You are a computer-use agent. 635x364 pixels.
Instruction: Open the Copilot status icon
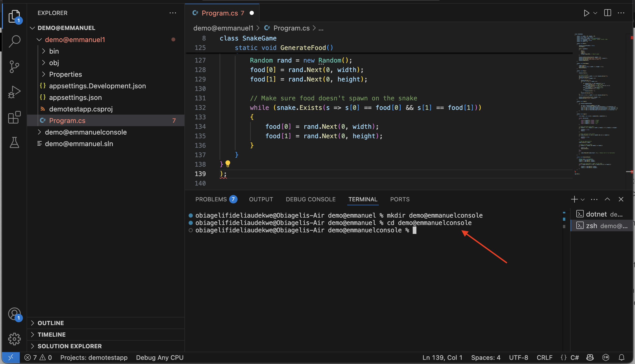[590, 357]
